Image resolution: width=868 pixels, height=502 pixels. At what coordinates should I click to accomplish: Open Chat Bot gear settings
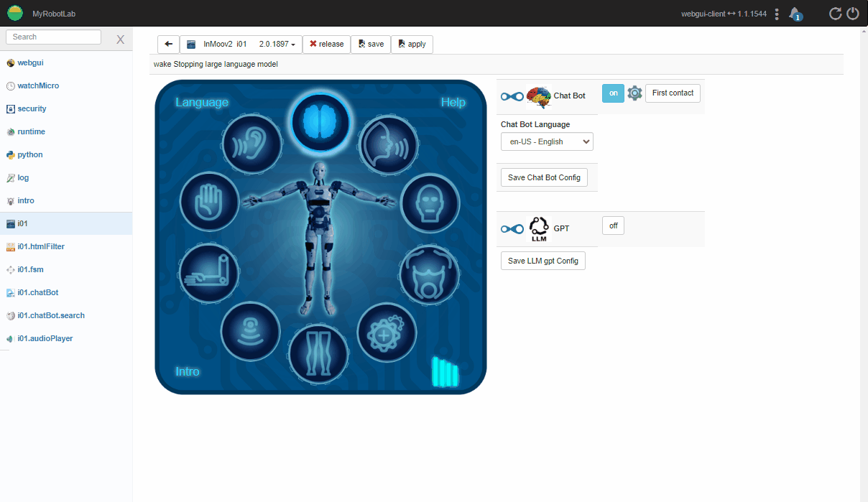[x=634, y=93]
